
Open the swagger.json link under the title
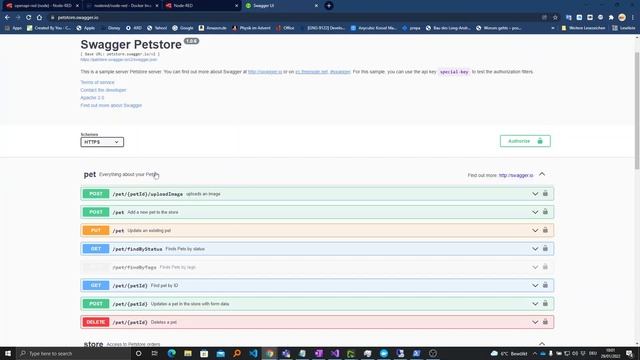[x=118, y=60]
